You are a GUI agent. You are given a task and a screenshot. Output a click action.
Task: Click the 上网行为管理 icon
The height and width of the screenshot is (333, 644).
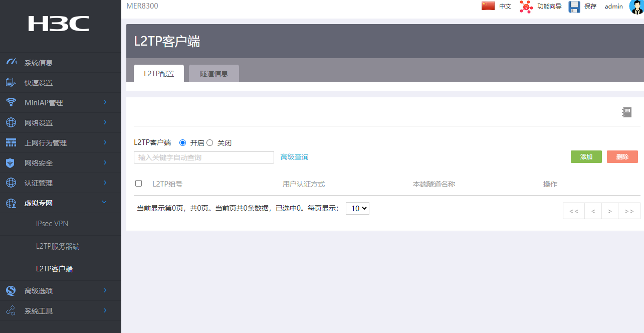click(x=11, y=143)
